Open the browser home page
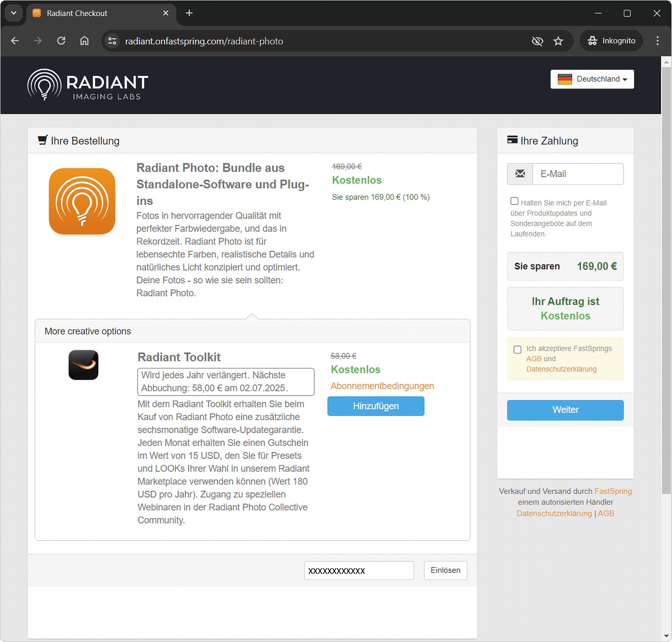This screenshot has height=642, width=672. (84, 41)
